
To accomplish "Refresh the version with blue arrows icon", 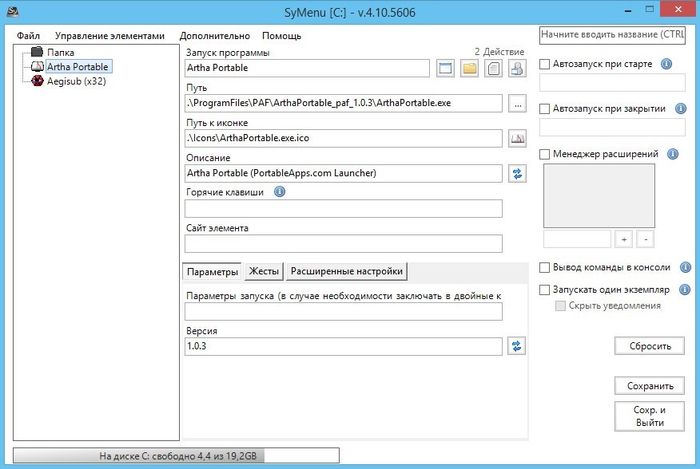I will tap(517, 346).
